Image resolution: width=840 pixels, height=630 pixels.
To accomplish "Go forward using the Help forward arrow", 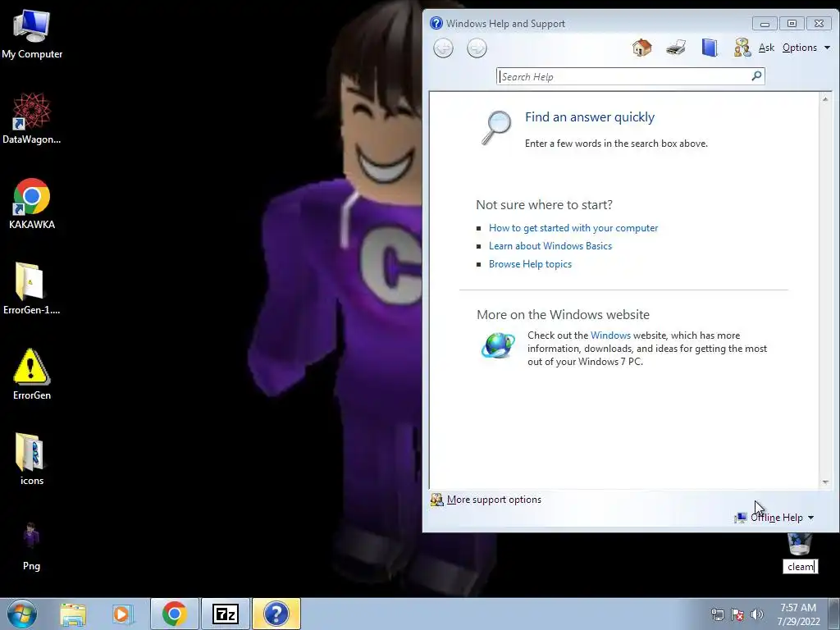I will pyautogui.click(x=477, y=48).
